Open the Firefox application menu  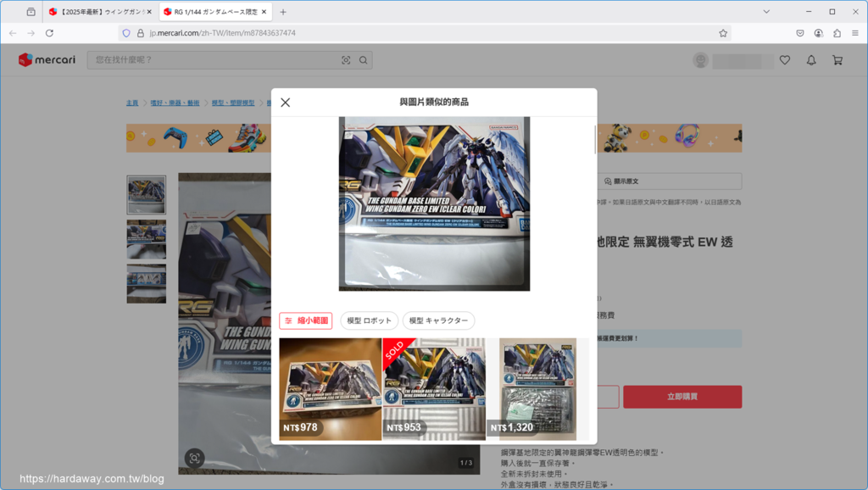tap(855, 33)
